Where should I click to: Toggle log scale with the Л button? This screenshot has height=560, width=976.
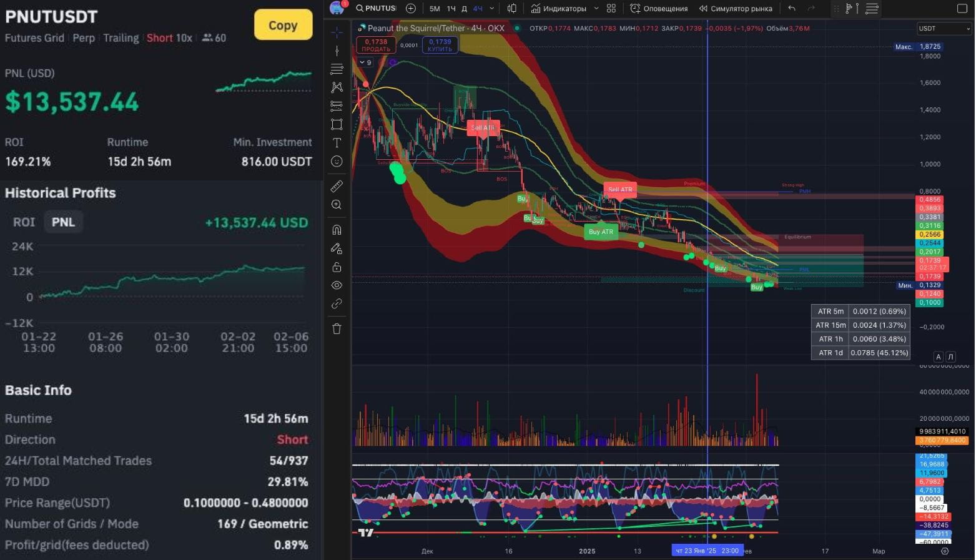pos(950,356)
